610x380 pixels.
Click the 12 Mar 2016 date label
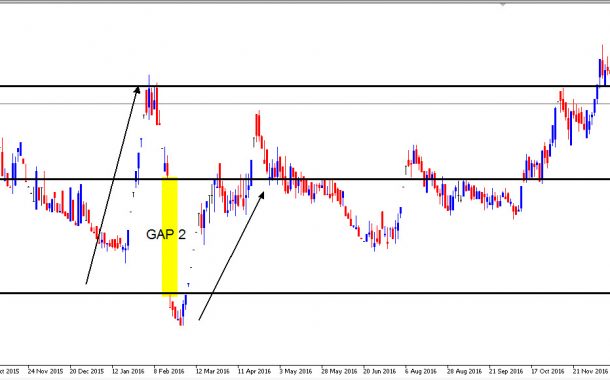point(212,371)
